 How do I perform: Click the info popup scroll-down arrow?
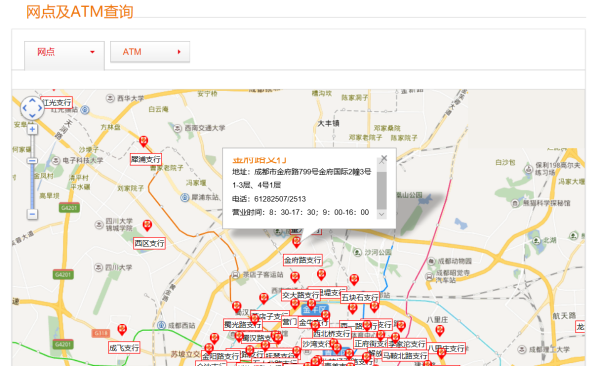coord(382,214)
